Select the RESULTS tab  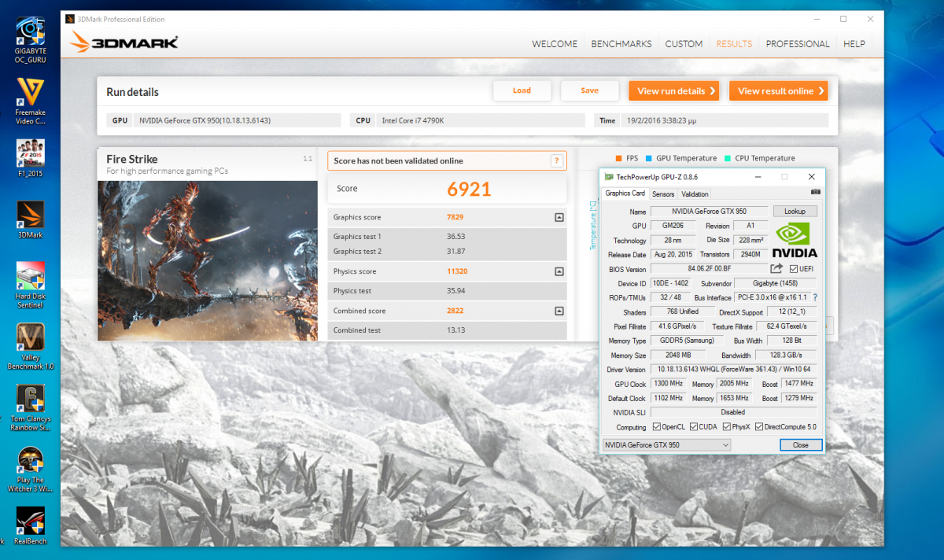coord(734,44)
